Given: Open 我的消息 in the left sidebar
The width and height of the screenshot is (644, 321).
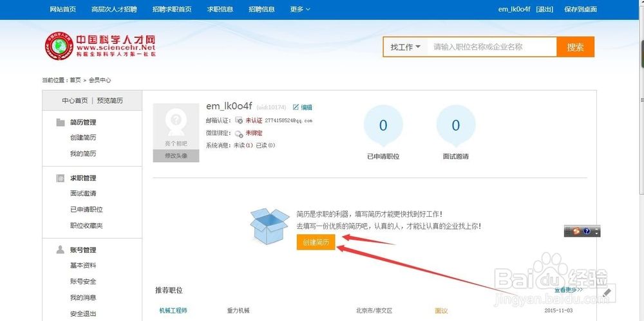Looking at the screenshot, I should click(83, 298).
